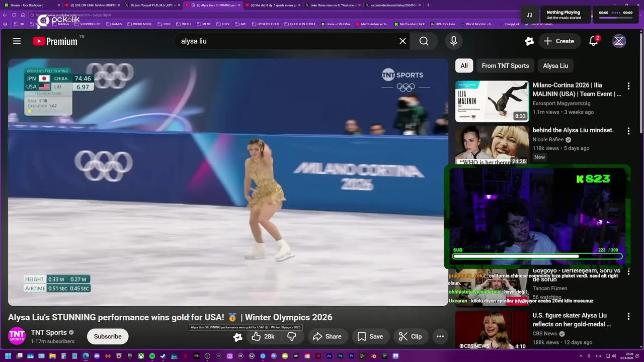644x362 pixels.
Task: Click the TUR keyboard language indicator
Action: pos(598,356)
